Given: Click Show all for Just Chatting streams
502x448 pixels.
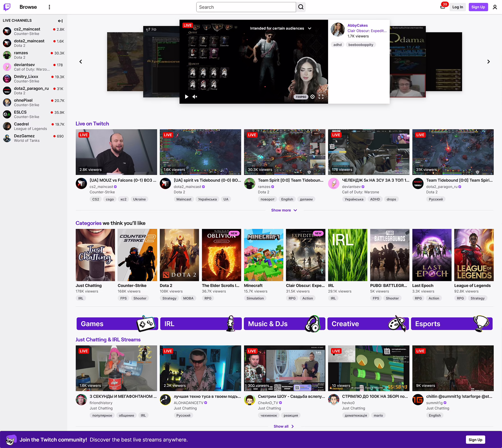Looking at the screenshot, I should point(284,426).
